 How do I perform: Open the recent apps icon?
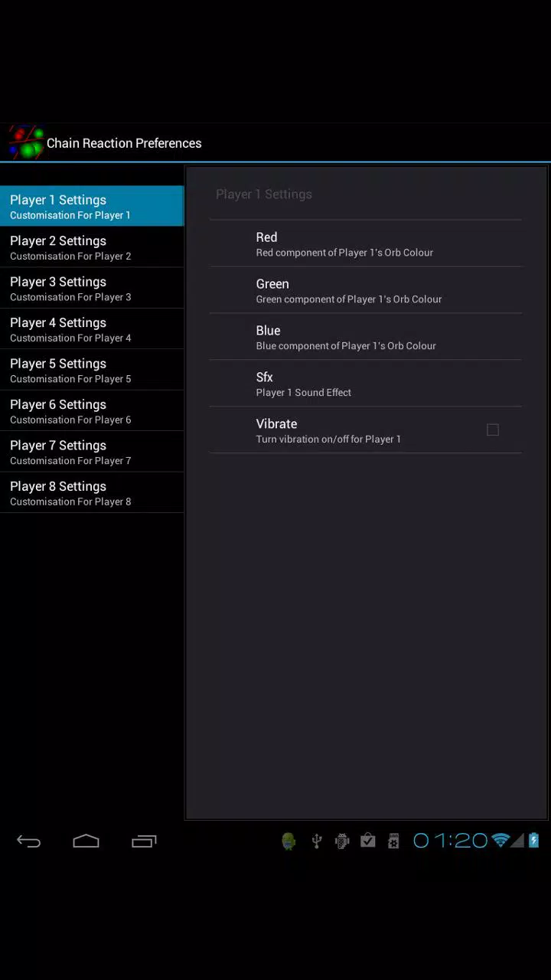(x=144, y=841)
